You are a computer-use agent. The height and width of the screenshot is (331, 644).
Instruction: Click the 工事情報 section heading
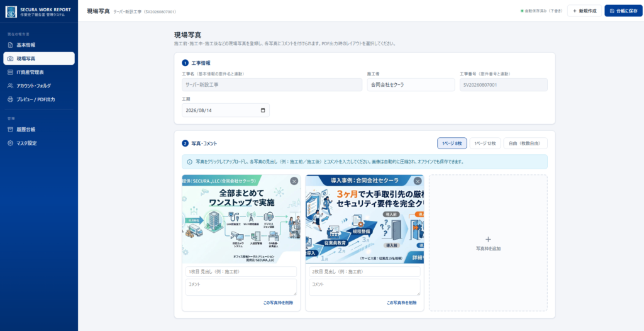click(x=201, y=63)
